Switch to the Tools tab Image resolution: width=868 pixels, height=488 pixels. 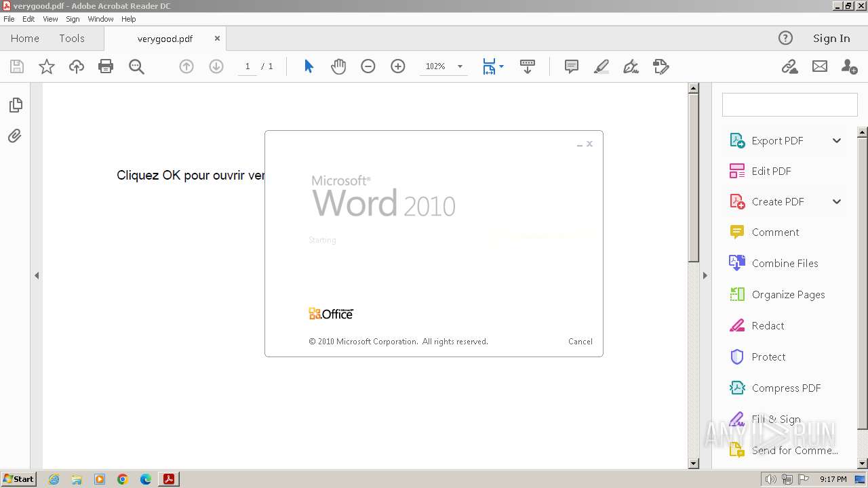tap(72, 39)
